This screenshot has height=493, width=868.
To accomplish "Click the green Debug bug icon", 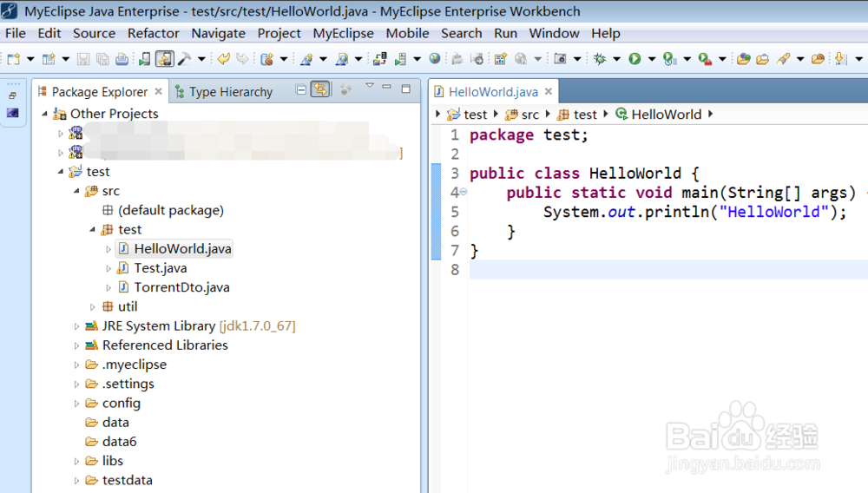I will pos(600,59).
